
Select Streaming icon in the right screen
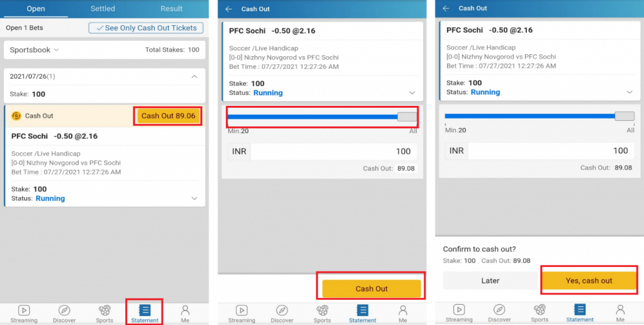[x=458, y=309]
